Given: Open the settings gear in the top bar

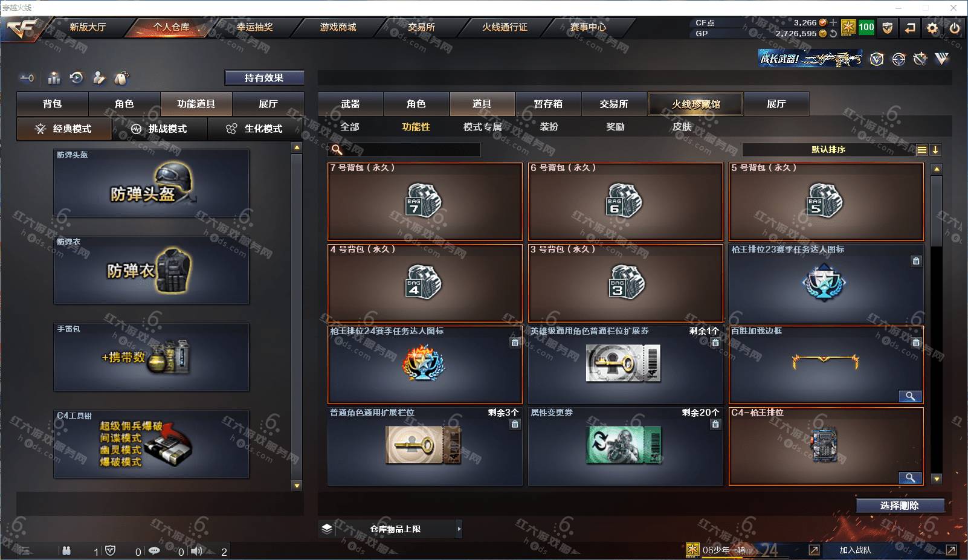Looking at the screenshot, I should tap(932, 28).
